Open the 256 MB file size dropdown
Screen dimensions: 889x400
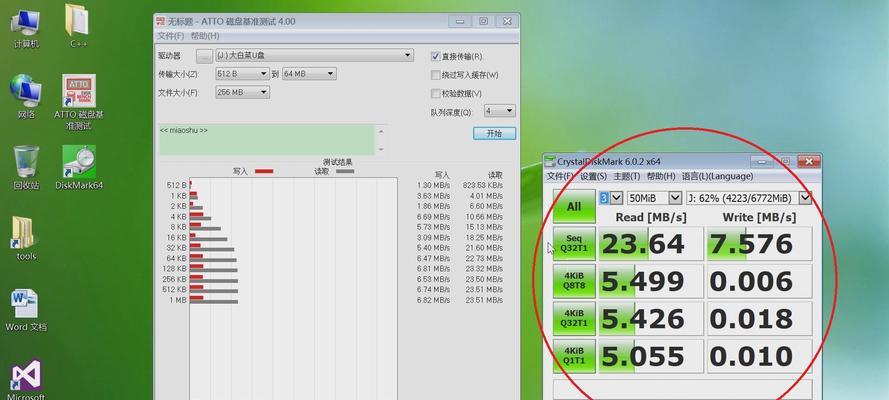(242, 92)
